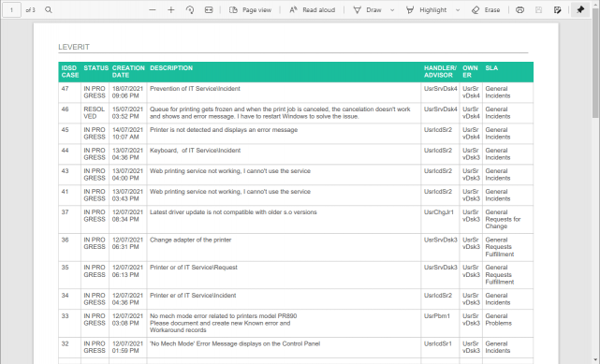Expand the Draw options chevron
Screen dimensions: 600x364
tap(392, 10)
